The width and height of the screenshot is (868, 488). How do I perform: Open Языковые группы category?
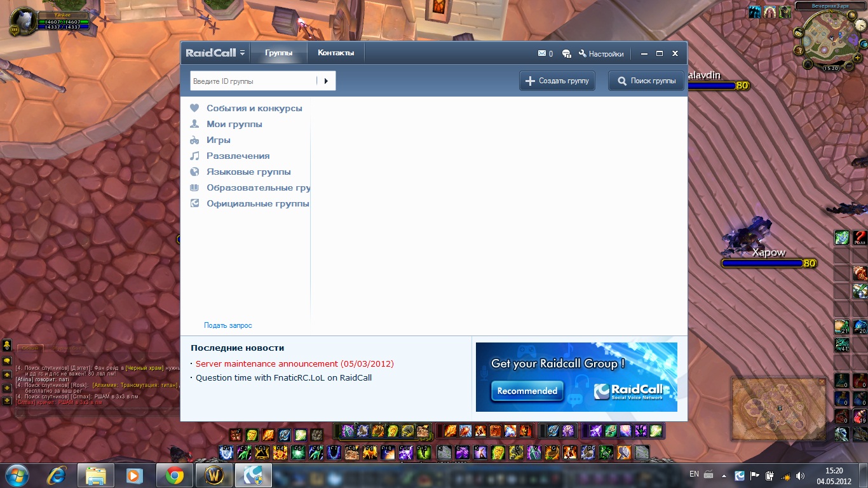(x=241, y=172)
